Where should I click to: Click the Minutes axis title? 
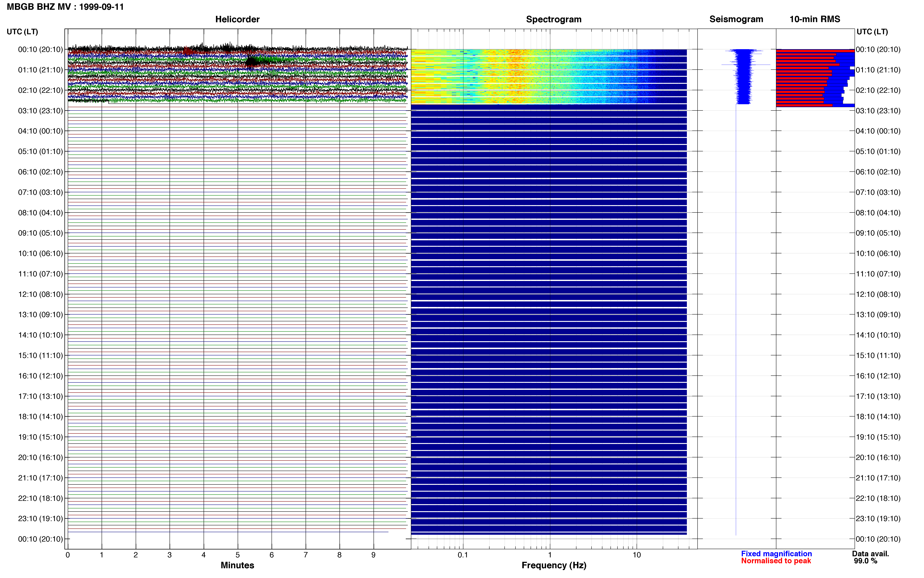click(237, 565)
